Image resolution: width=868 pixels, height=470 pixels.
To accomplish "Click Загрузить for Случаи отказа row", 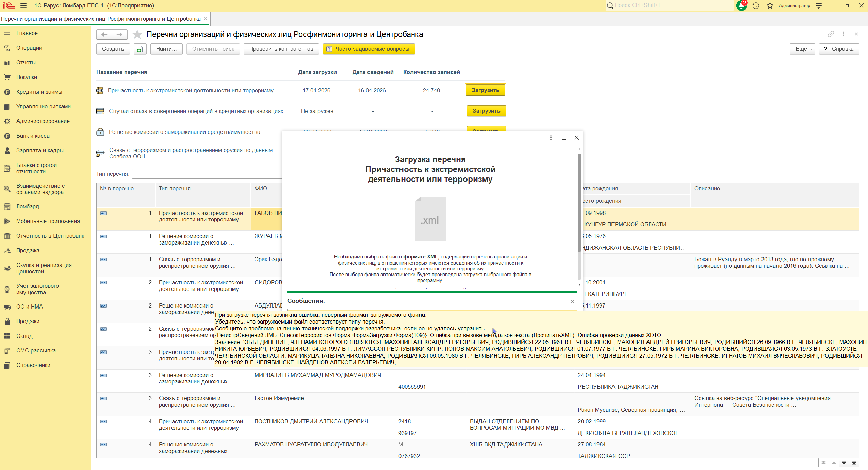I will tap(486, 111).
